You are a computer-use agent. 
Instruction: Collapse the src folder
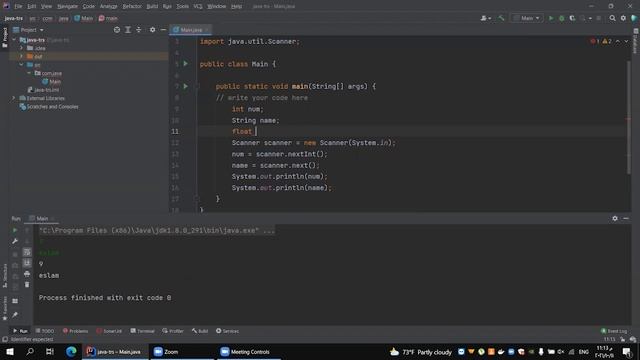pyautogui.click(x=22, y=65)
